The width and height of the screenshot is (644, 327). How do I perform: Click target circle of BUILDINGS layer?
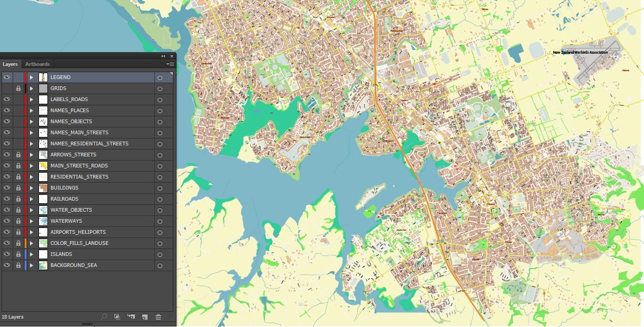coord(160,188)
